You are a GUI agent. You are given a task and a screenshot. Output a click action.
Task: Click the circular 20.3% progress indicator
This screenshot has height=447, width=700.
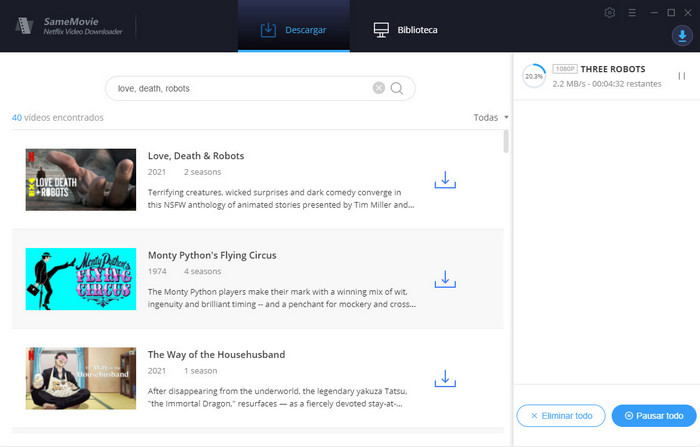534,76
